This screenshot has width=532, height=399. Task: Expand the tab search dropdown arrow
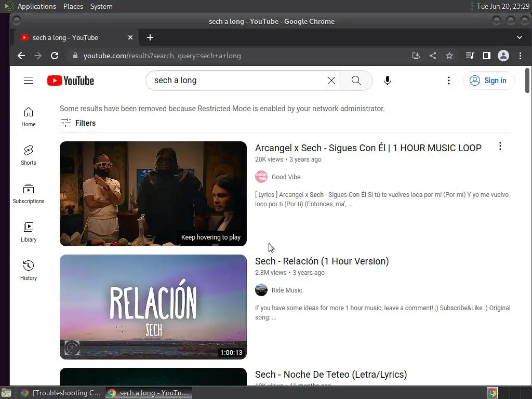point(520,37)
